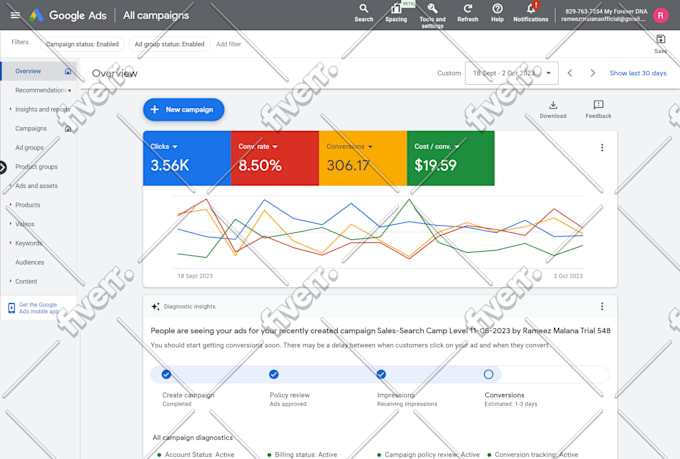Select the red Conv. rate scorecard tile
The image size is (680, 459).
point(275,158)
